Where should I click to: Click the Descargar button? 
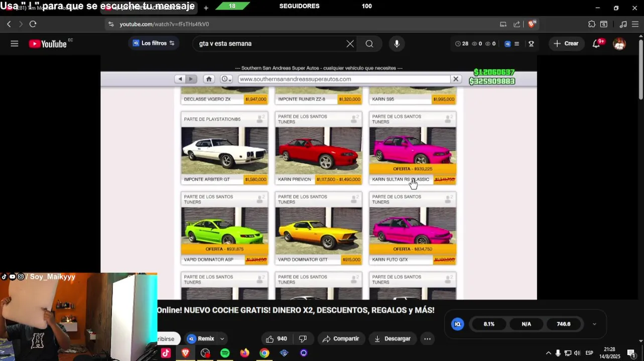tap(393, 339)
